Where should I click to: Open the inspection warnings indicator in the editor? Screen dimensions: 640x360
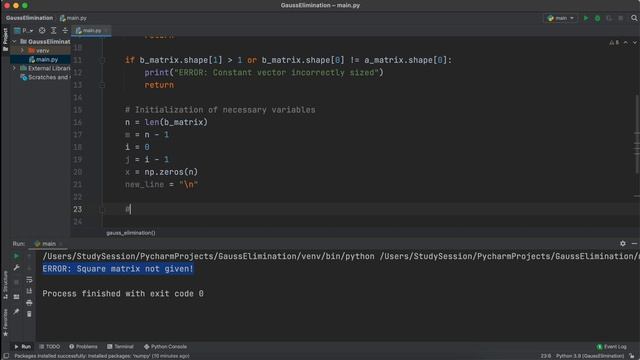614,42
